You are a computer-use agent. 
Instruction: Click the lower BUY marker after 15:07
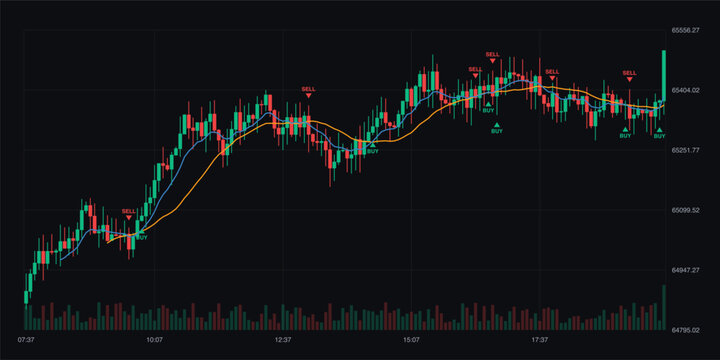pyautogui.click(x=497, y=128)
